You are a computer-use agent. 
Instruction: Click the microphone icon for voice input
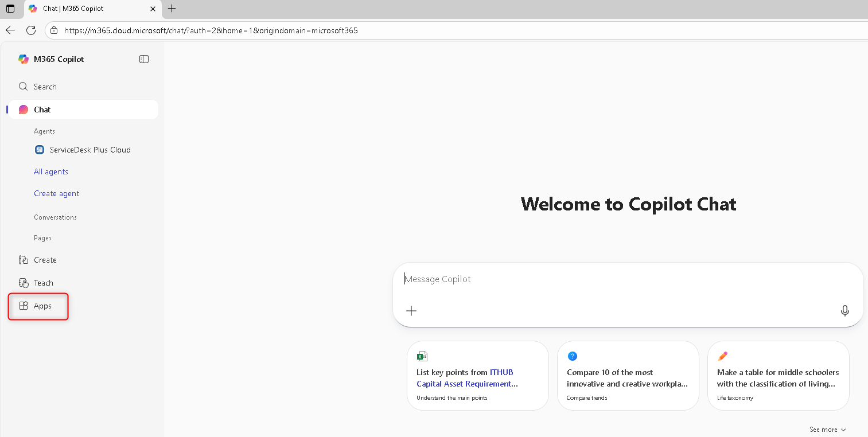[845, 311]
